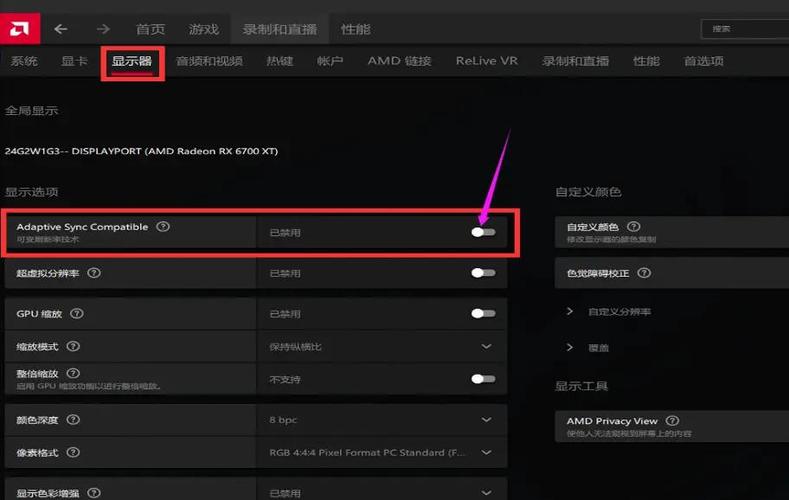Select display 24G2W1G3 DISPLAYPORT entry
Viewport: 789px width, 500px height.
(x=141, y=151)
